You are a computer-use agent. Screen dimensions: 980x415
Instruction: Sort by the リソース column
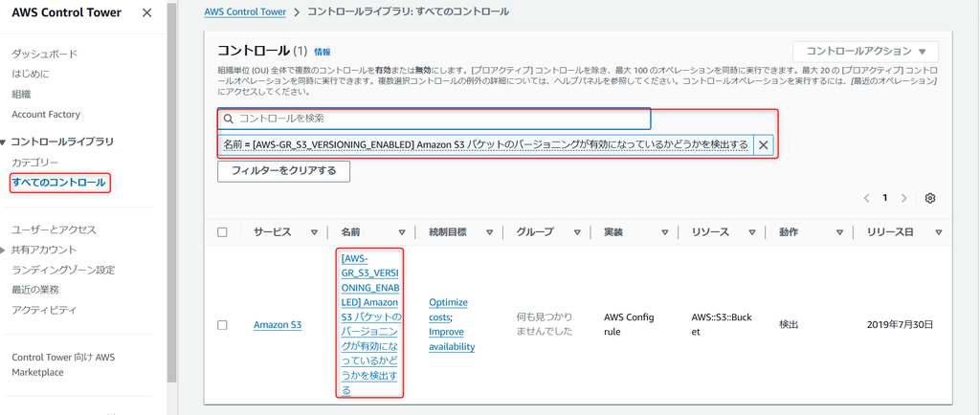[x=752, y=232]
